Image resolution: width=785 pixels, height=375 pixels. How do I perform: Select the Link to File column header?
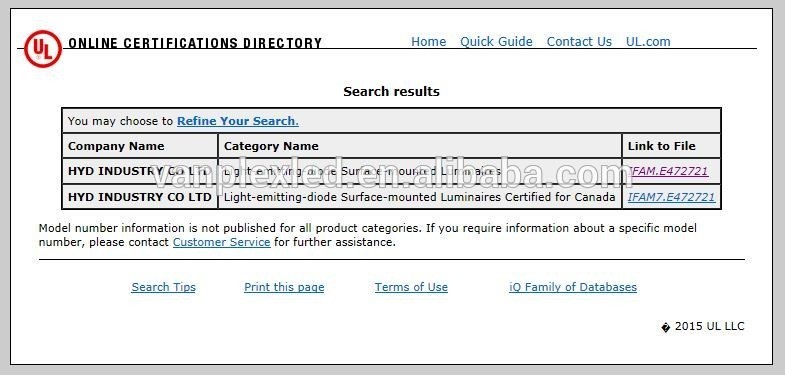[671, 146]
